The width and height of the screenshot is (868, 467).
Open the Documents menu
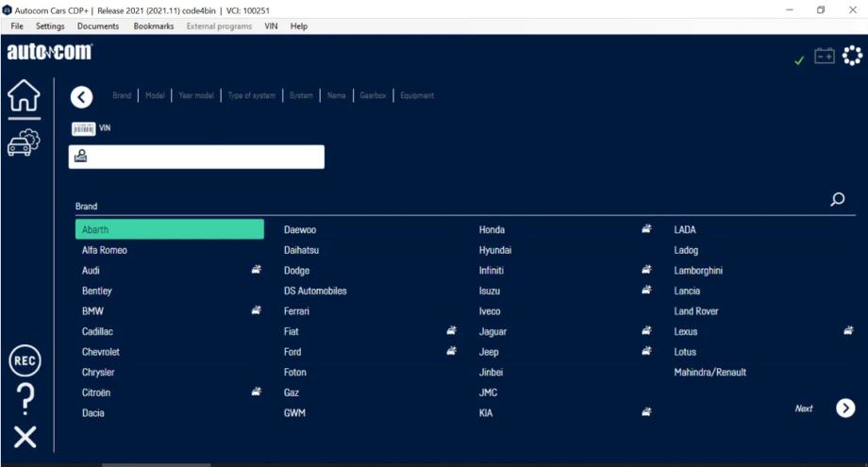pos(98,26)
